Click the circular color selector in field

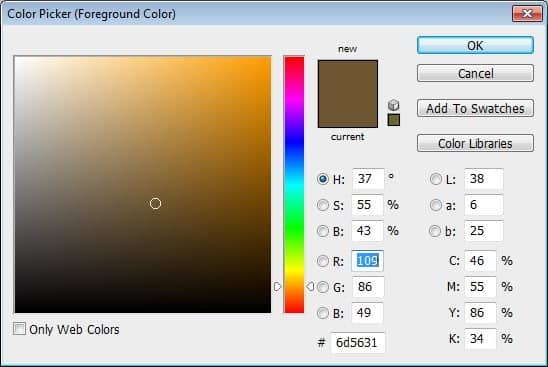pos(156,203)
